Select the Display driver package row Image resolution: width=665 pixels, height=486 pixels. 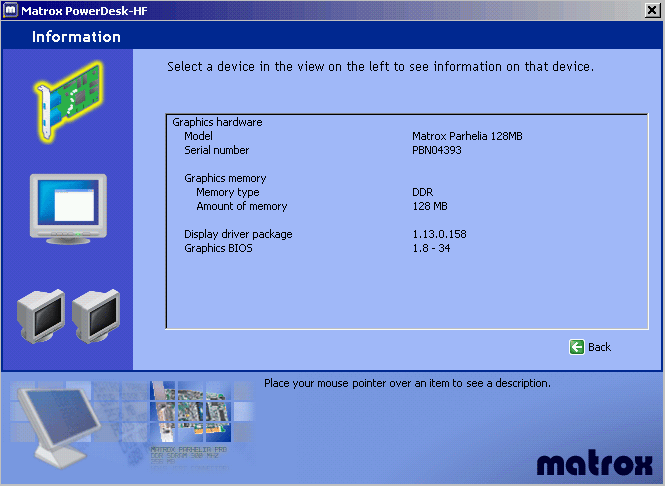(x=238, y=234)
